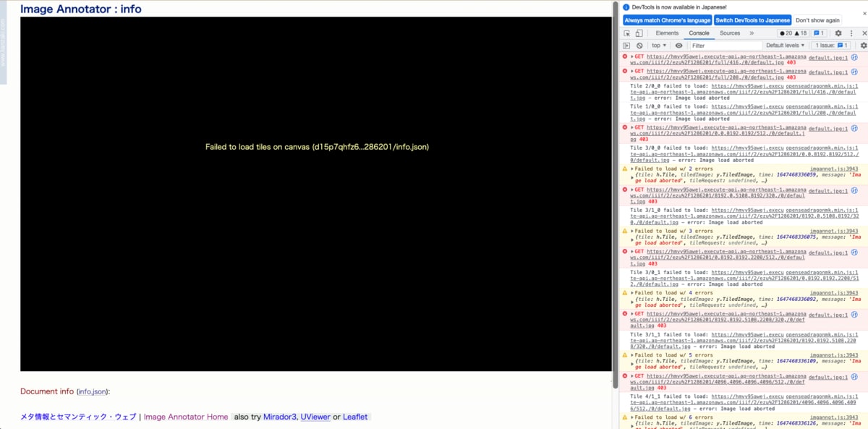Click the page vertical scrollbar thumb
The image size is (868, 429).
(616, 193)
